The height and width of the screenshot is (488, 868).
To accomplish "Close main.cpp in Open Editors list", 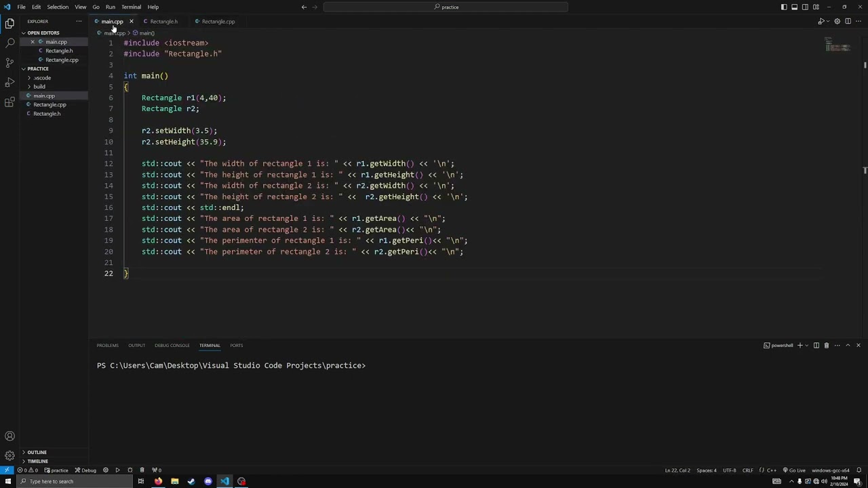I will [x=32, y=42].
